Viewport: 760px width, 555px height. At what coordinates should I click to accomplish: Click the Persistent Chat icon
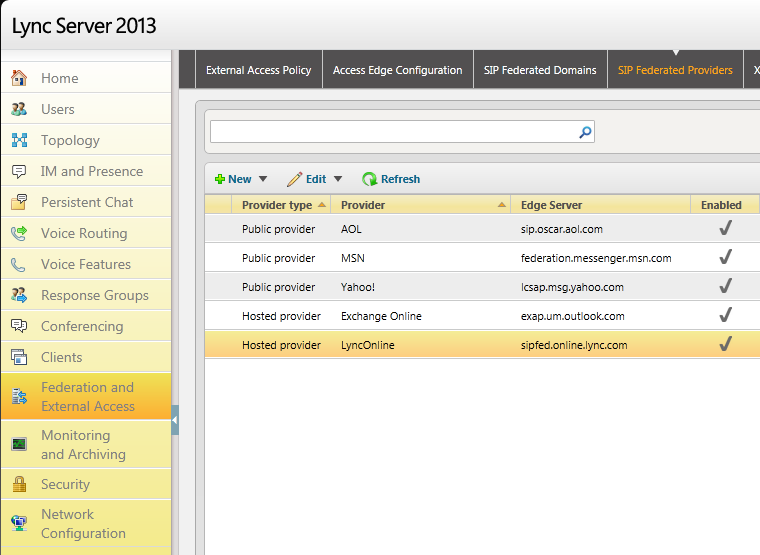[x=19, y=202]
